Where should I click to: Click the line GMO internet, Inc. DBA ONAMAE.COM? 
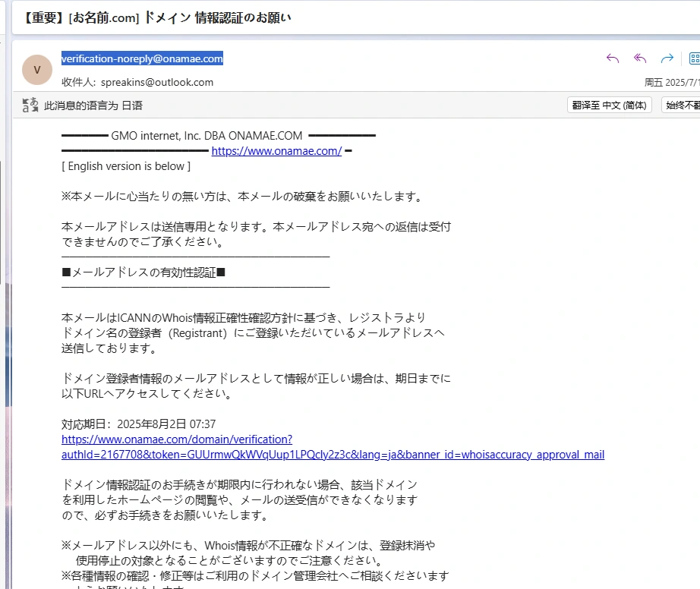207,136
